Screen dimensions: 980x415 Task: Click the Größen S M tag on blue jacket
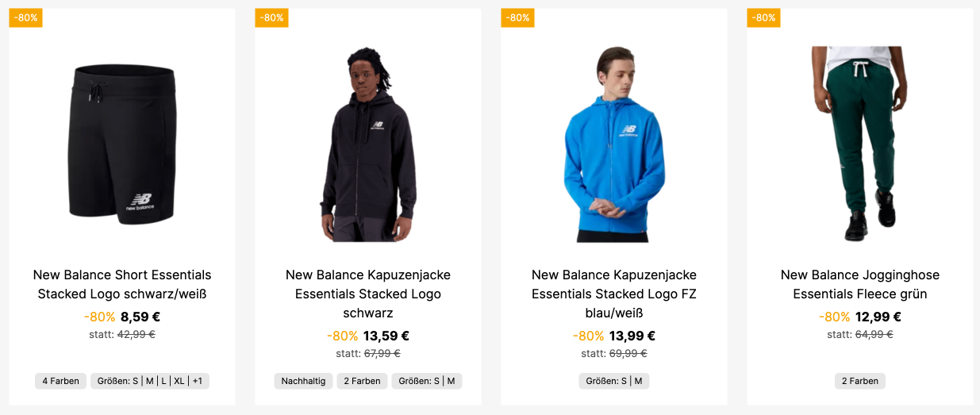pos(614,381)
